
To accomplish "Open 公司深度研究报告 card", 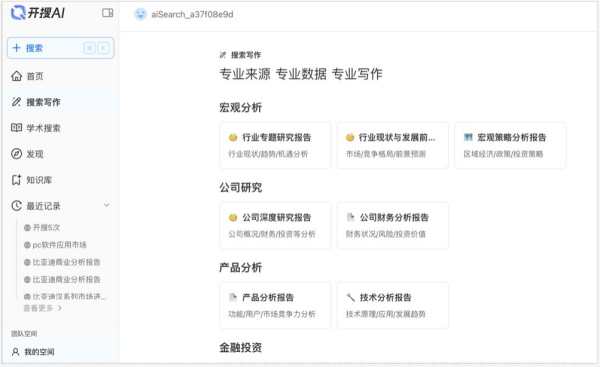I will point(275,225).
